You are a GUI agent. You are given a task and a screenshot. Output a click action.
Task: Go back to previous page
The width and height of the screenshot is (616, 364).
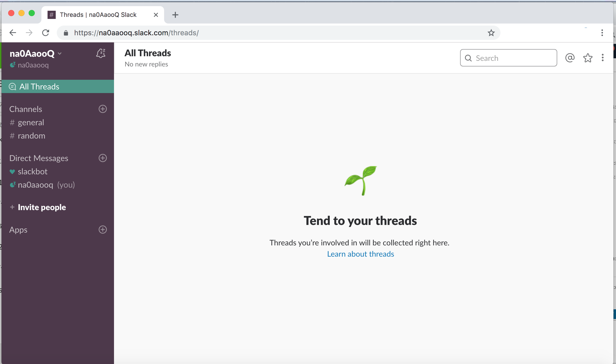pos(13,33)
